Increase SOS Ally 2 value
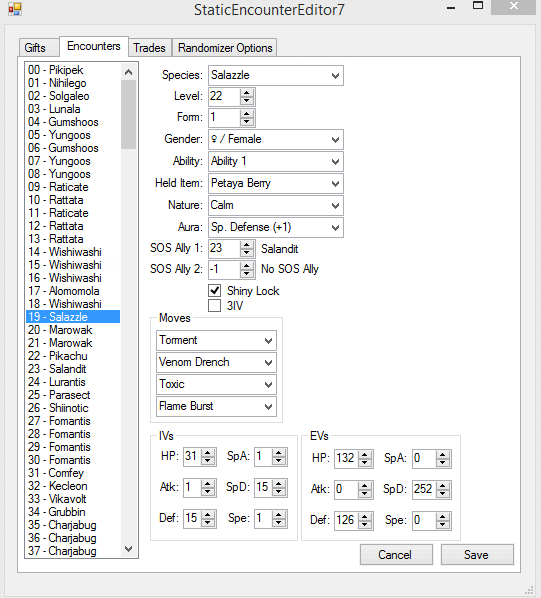 247,265
